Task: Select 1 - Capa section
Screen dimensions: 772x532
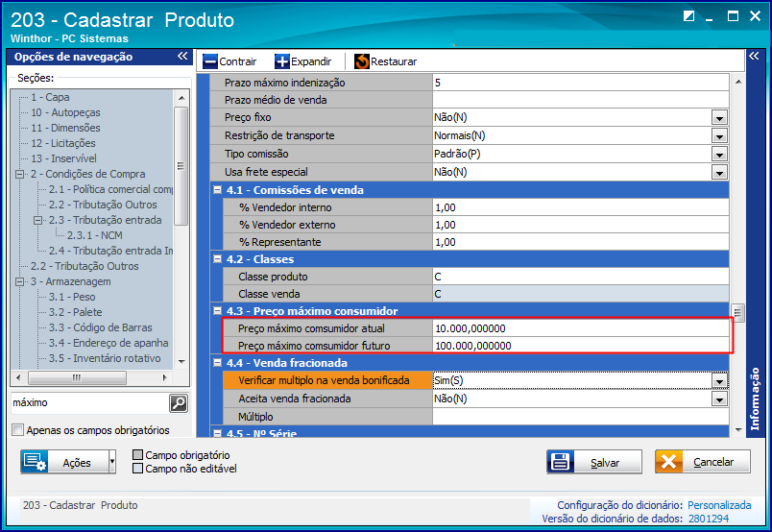Action: [x=50, y=97]
